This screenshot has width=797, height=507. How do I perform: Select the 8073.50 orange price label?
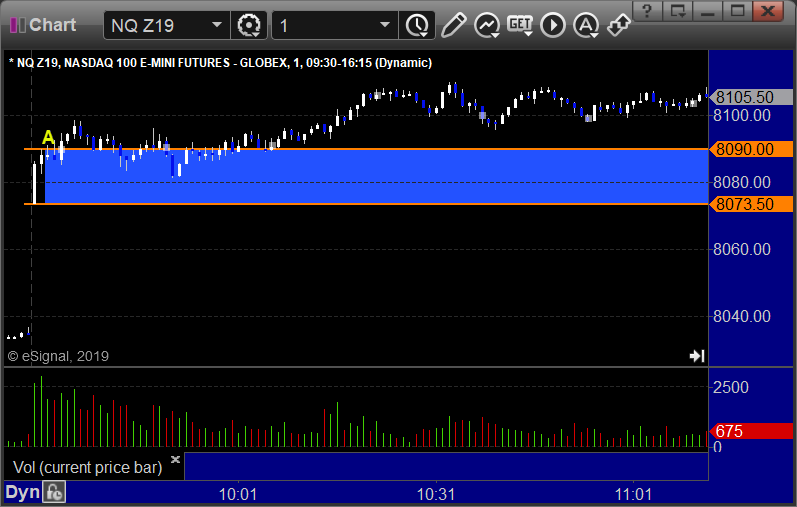click(x=751, y=204)
